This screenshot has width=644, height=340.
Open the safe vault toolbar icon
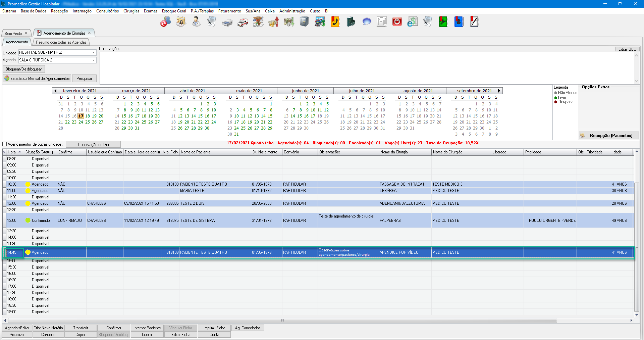tap(304, 22)
